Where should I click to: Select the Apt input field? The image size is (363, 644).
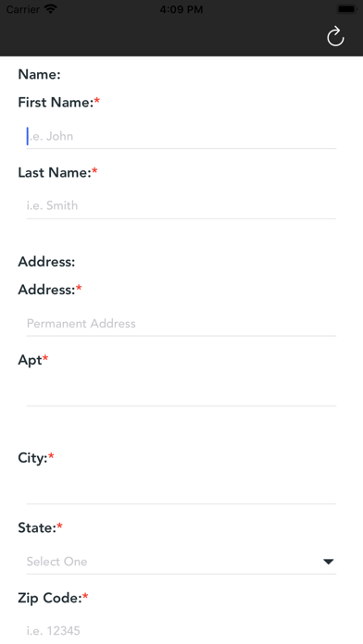[181, 393]
